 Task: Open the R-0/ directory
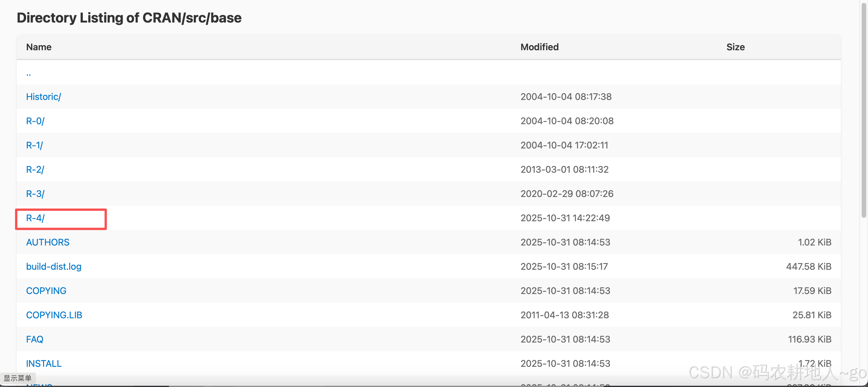35,121
